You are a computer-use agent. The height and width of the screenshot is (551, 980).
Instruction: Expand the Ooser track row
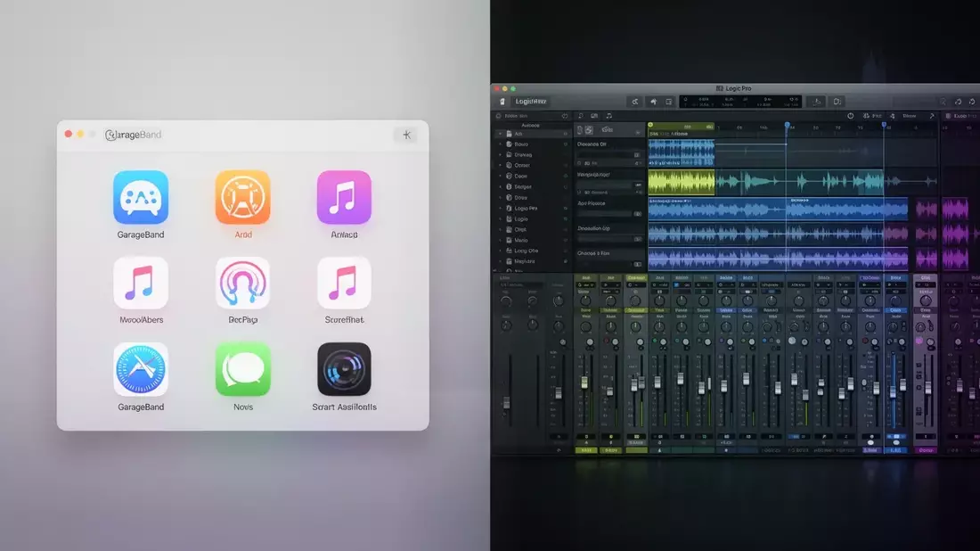tap(500, 166)
